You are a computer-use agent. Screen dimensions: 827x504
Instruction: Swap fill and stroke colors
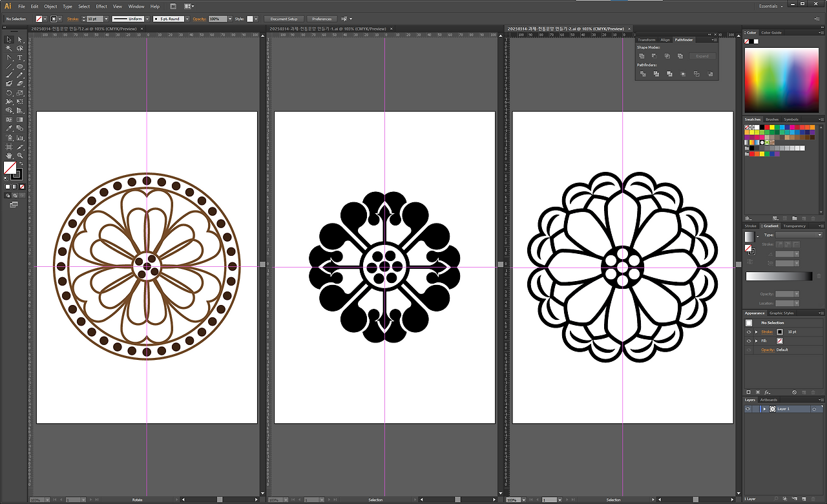[x=21, y=163]
